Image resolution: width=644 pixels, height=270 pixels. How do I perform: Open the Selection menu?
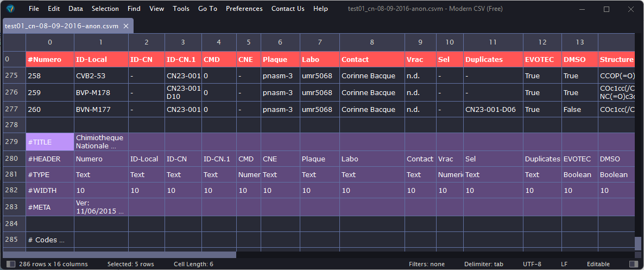(105, 9)
